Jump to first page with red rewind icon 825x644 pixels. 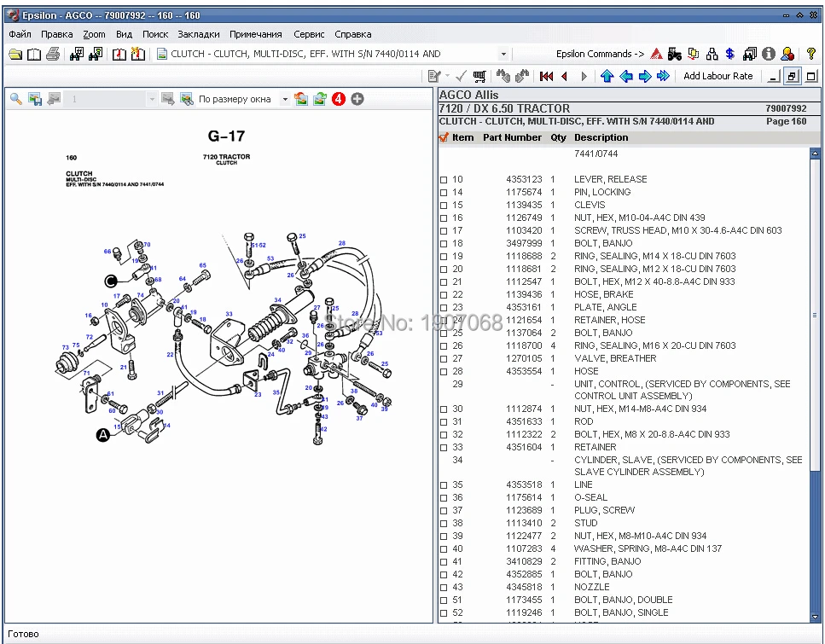pos(546,76)
